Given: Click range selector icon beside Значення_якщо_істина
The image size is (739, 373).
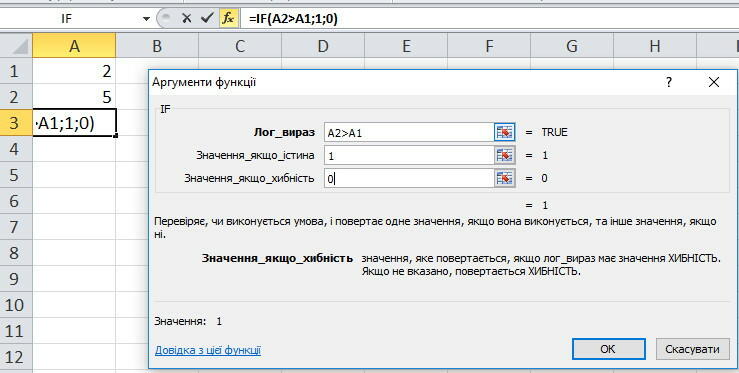Looking at the screenshot, I should [x=504, y=155].
